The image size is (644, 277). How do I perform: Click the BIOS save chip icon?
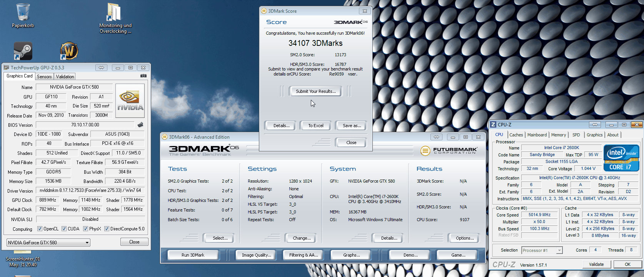point(140,125)
